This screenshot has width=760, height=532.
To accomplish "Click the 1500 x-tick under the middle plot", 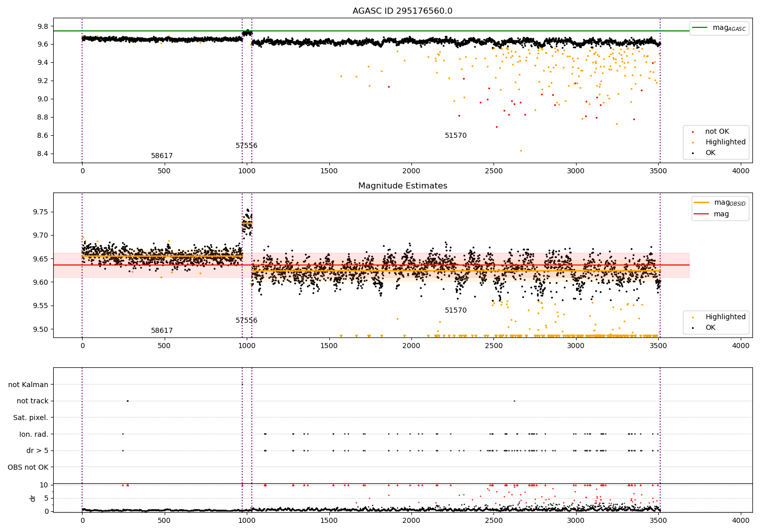I will (329, 346).
